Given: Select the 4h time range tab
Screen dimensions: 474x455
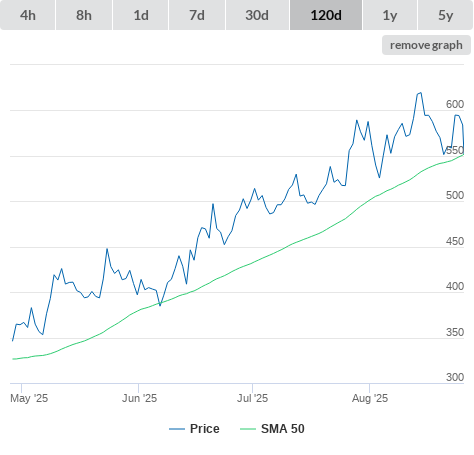Looking at the screenshot, I should pyautogui.click(x=28, y=15).
